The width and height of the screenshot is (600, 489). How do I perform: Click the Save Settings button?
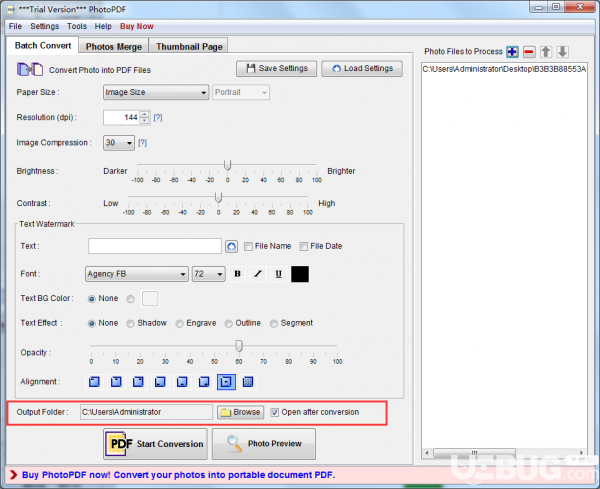tap(276, 68)
